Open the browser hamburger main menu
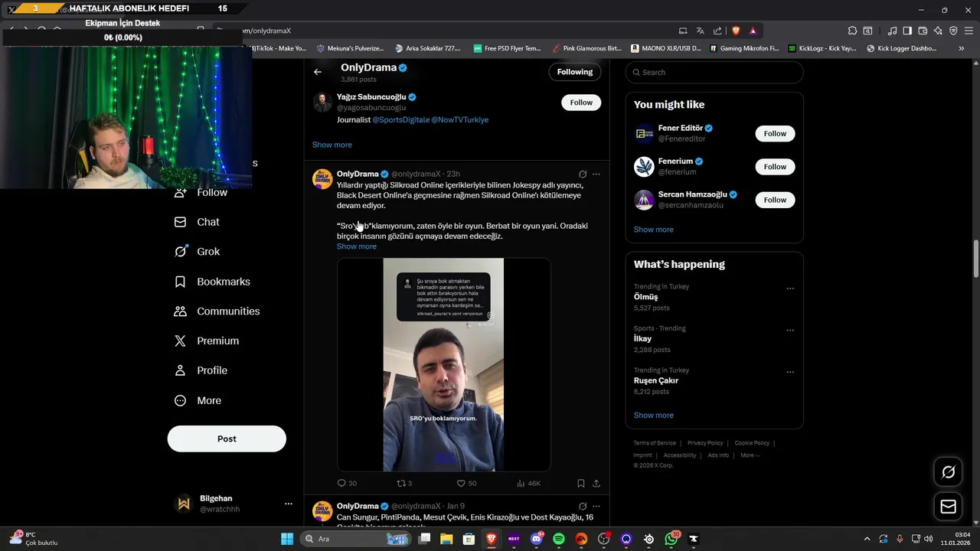 pyautogui.click(x=969, y=31)
